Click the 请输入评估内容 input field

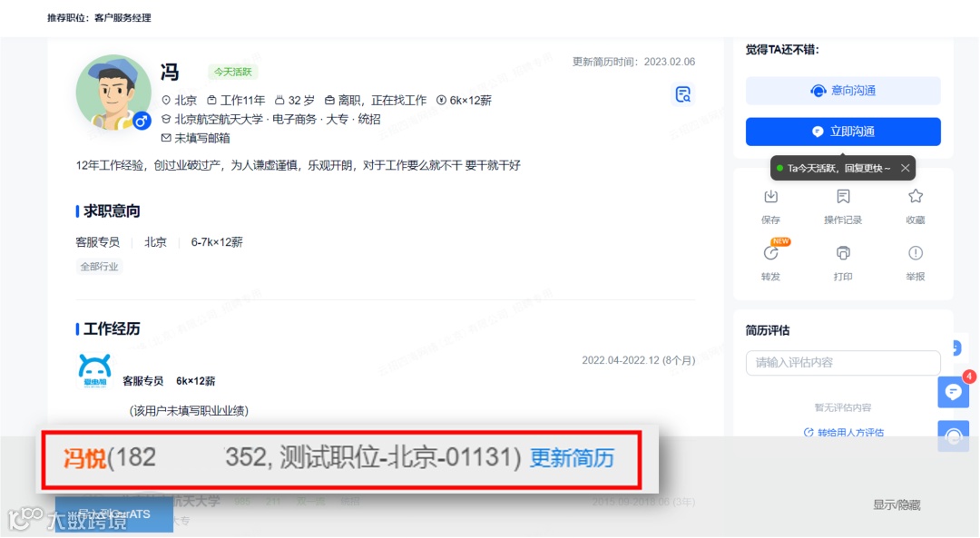pos(842,362)
